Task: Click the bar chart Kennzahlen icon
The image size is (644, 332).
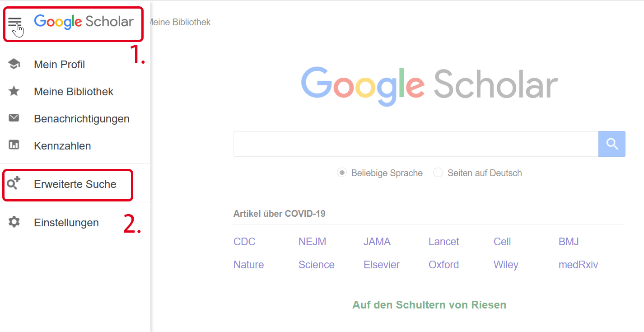Action: 14,145
